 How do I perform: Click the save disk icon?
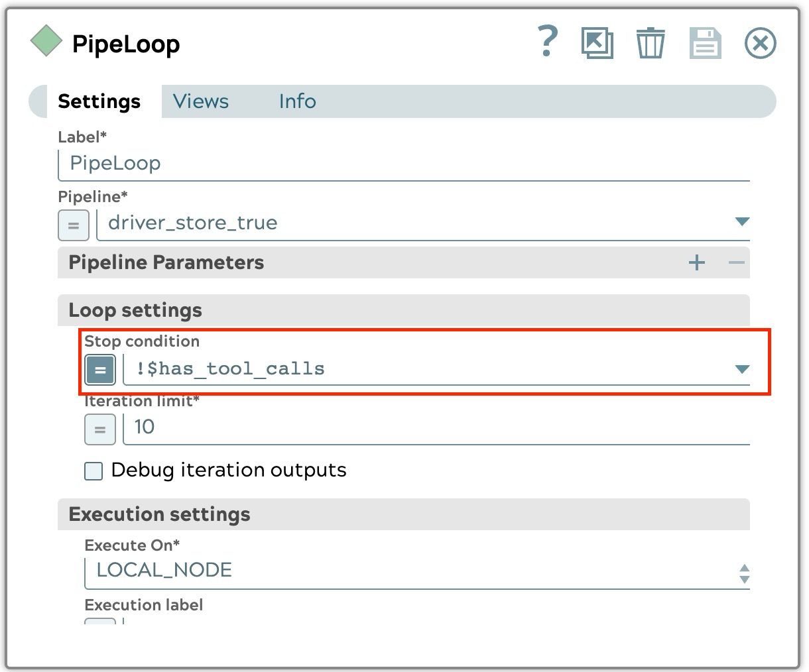(x=705, y=44)
